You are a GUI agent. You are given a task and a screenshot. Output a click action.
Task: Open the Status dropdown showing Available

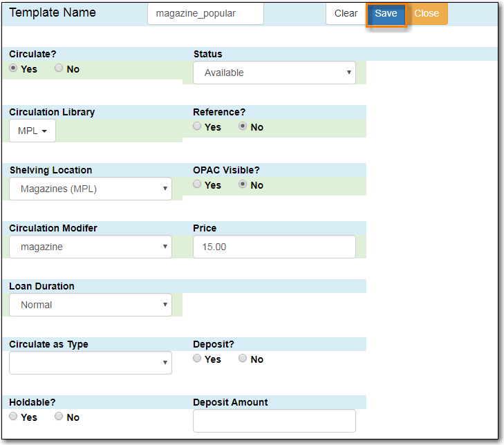[274, 73]
